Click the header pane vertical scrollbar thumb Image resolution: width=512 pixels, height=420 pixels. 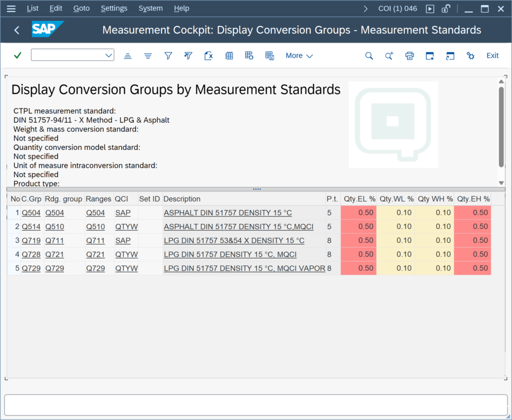pyautogui.click(x=501, y=126)
